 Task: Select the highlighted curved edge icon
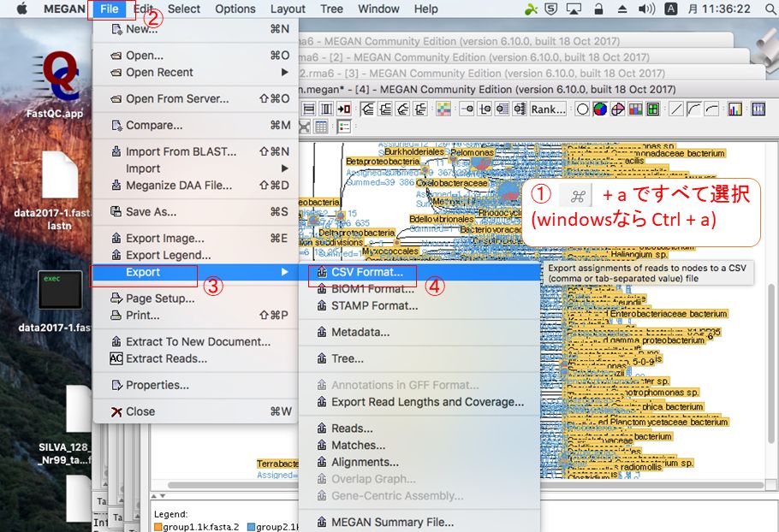coord(693,109)
